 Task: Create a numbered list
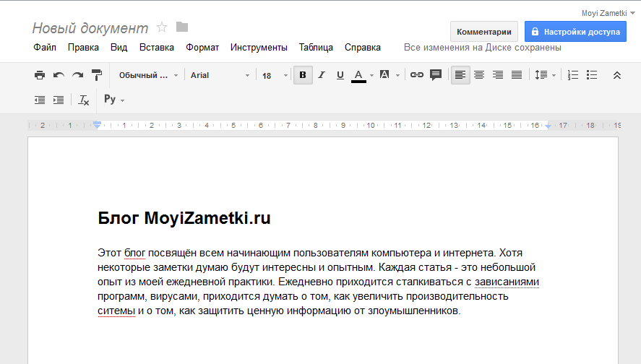click(x=573, y=75)
